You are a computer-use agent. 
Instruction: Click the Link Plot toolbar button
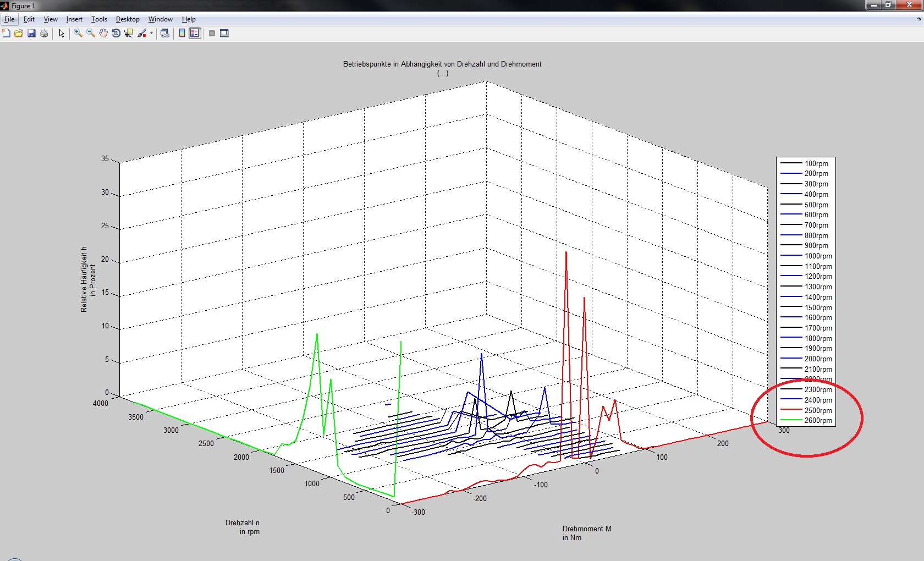pyautogui.click(x=164, y=34)
